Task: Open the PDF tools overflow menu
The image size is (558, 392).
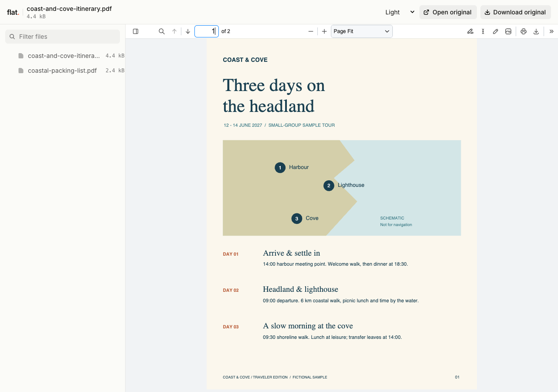Action: pos(551,31)
